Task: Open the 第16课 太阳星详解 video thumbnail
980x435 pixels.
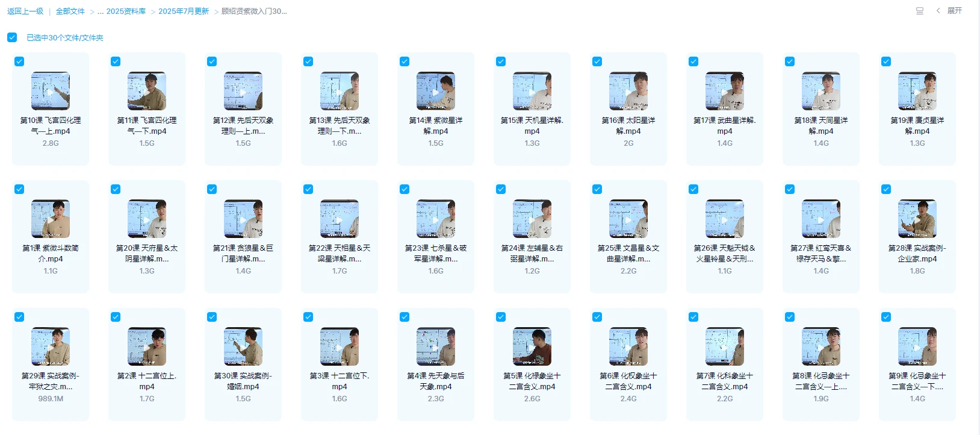Action: coord(628,91)
